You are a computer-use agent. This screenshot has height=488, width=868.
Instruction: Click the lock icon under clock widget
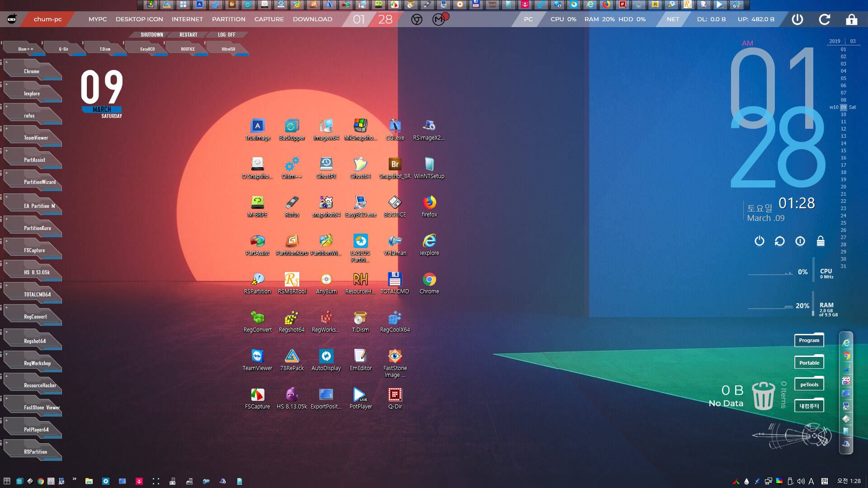(x=821, y=241)
